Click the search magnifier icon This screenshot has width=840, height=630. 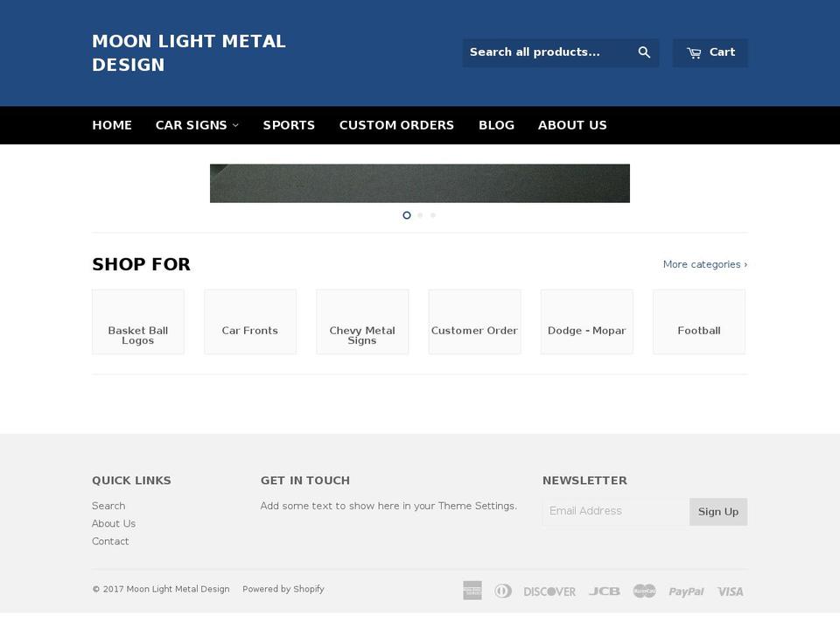(644, 52)
